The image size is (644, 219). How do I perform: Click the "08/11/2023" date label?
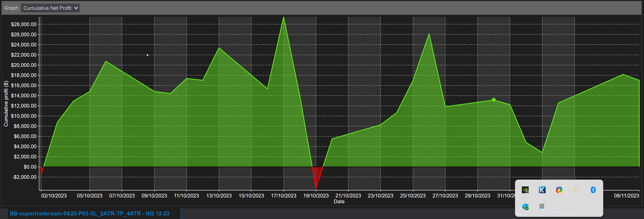[x=626, y=196]
